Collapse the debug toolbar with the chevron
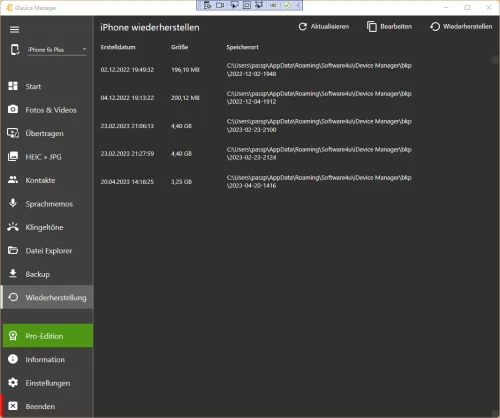 click(298, 5)
